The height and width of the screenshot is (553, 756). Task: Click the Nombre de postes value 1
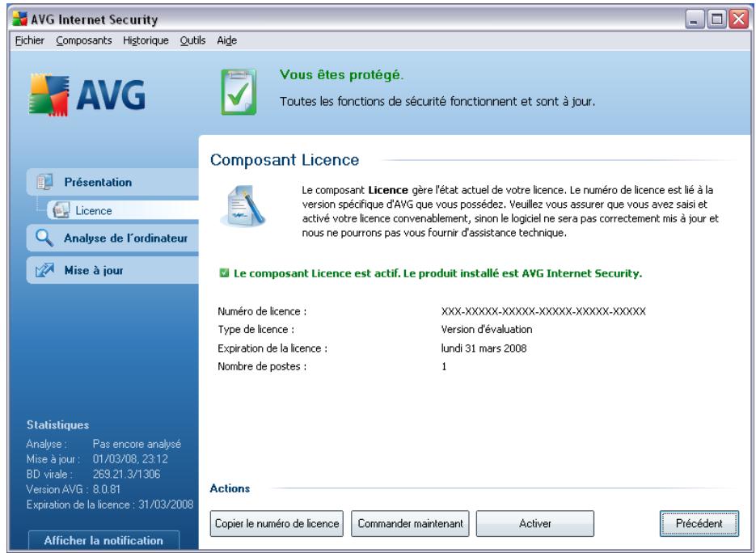pos(444,366)
